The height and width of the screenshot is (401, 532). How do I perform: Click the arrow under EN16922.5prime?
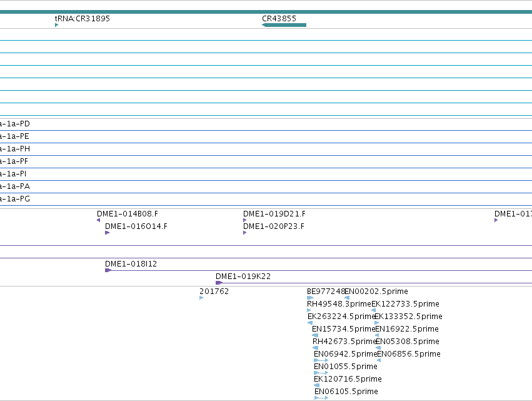377,335
